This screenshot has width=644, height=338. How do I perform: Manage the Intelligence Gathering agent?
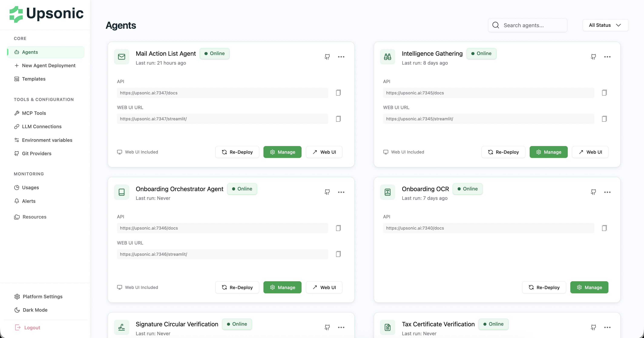point(549,152)
